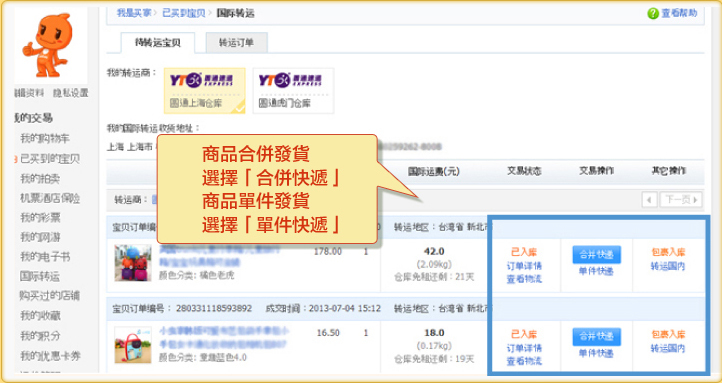
Task: Click 合并快递 button for second order
Action: pyautogui.click(x=596, y=337)
